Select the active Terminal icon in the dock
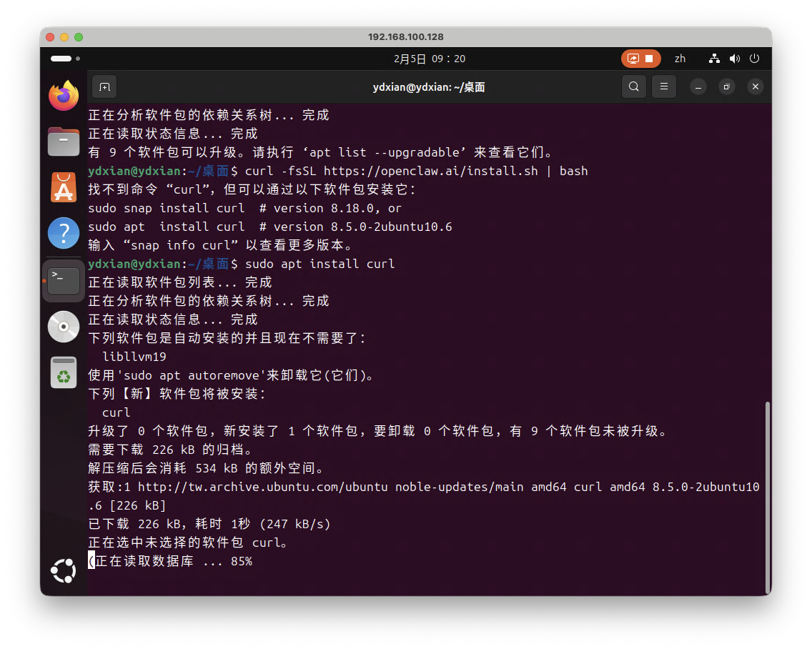 [63, 280]
